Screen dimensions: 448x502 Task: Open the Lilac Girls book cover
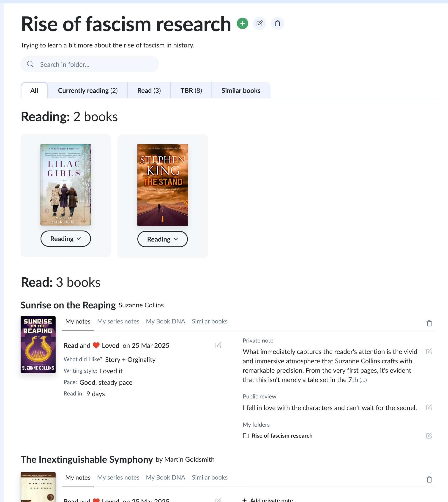(x=66, y=185)
